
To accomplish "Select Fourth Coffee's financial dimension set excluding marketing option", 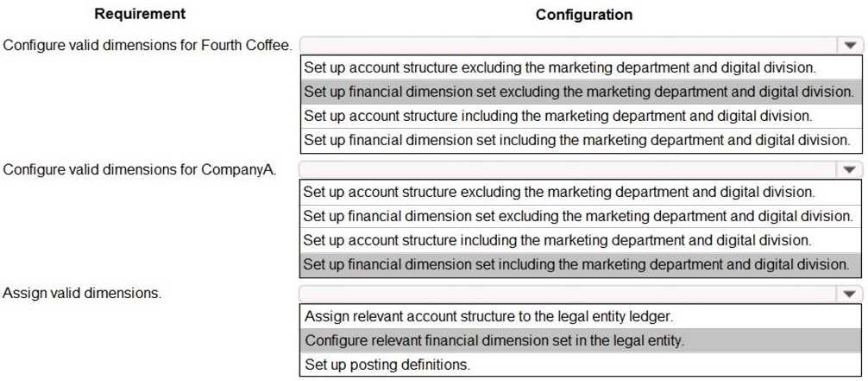I will click(582, 92).
